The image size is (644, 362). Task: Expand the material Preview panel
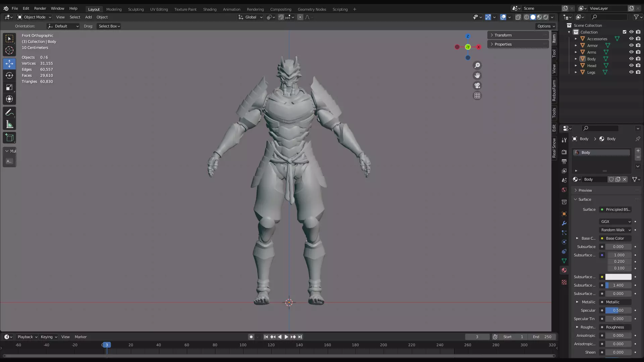tap(606, 190)
